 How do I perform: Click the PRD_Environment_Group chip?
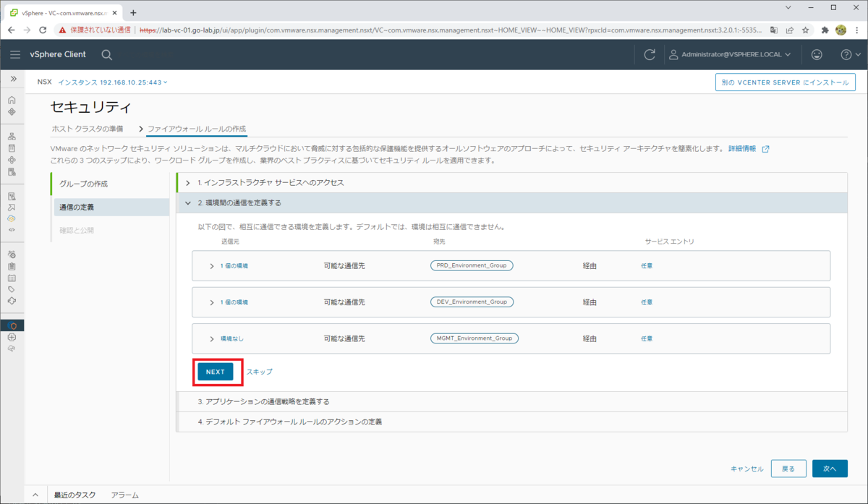coord(472,265)
